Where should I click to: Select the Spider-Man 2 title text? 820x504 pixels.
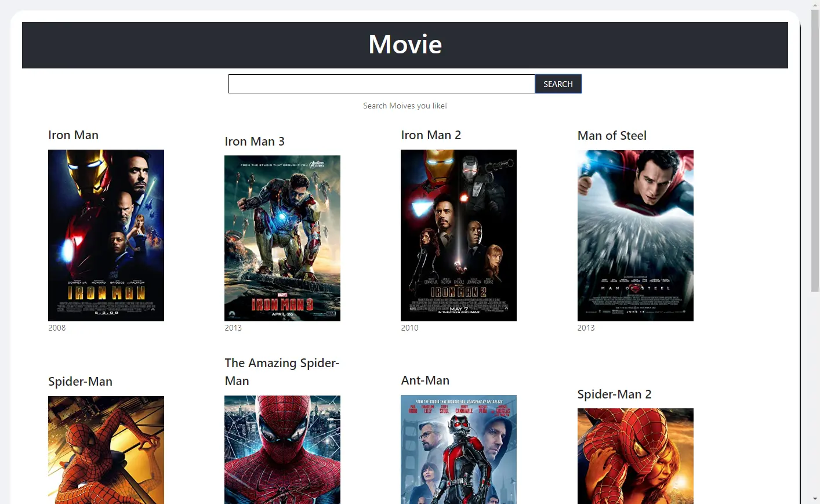coord(614,394)
